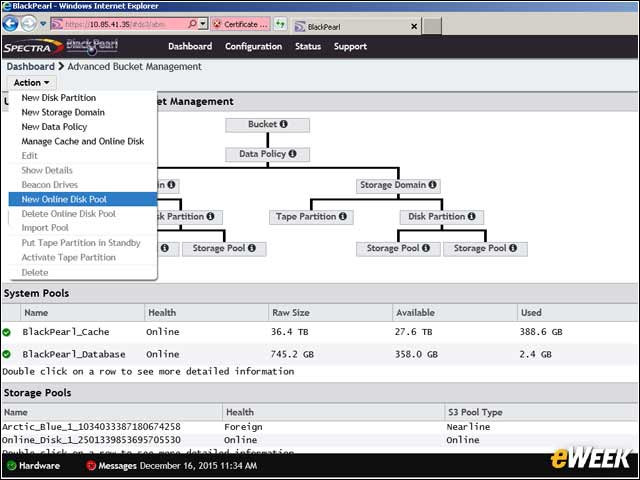The height and width of the screenshot is (480, 640).
Task: Click the info icon on Bucket box
Action: 283,124
